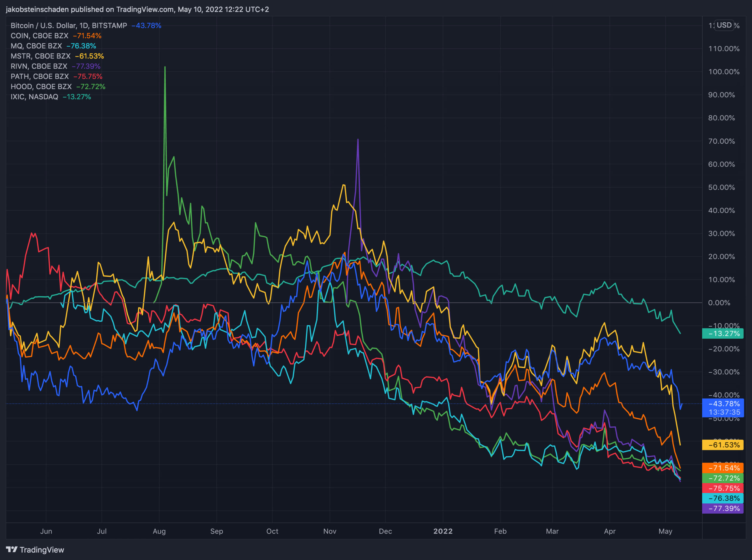
Task: Click the 20.00% axis tick label
Action: click(721, 257)
